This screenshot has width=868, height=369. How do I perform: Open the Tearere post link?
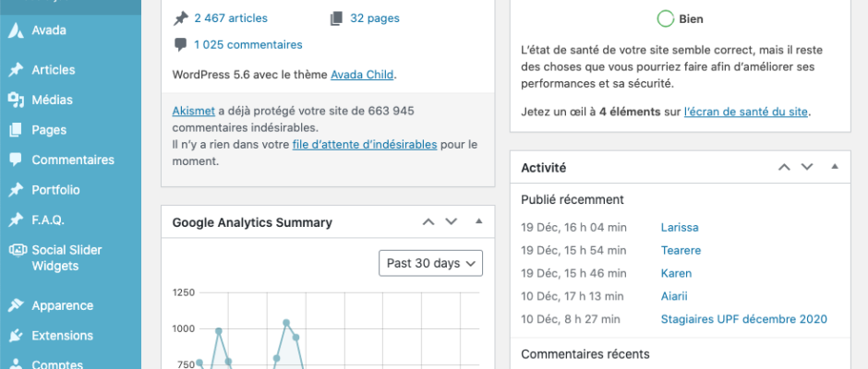pyautogui.click(x=681, y=251)
